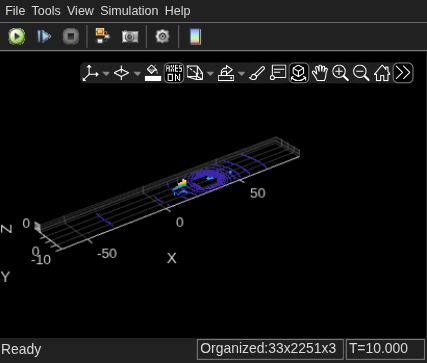Open the colormap gradient icon
This screenshot has width=427, height=363.
pos(195,36)
